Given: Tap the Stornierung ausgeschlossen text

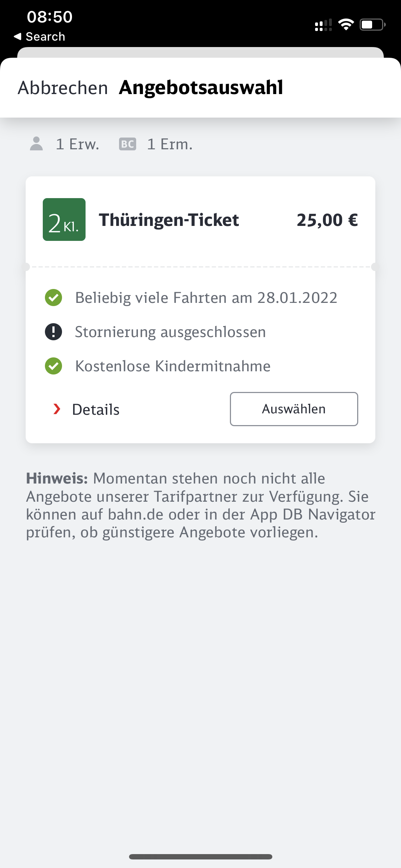Looking at the screenshot, I should point(170,332).
